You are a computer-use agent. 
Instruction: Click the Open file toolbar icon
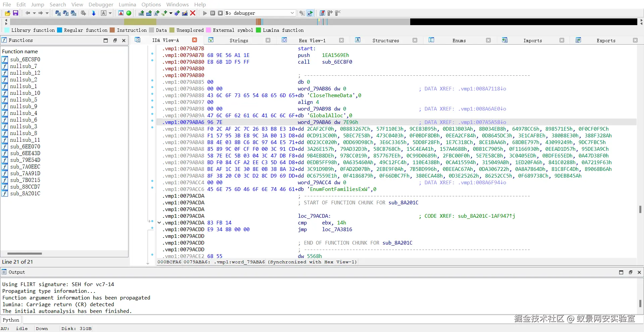coord(7,13)
